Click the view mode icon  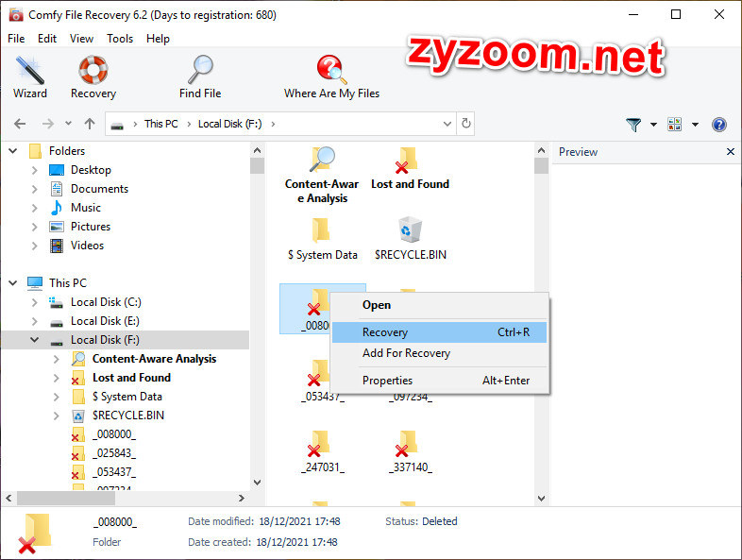click(674, 125)
